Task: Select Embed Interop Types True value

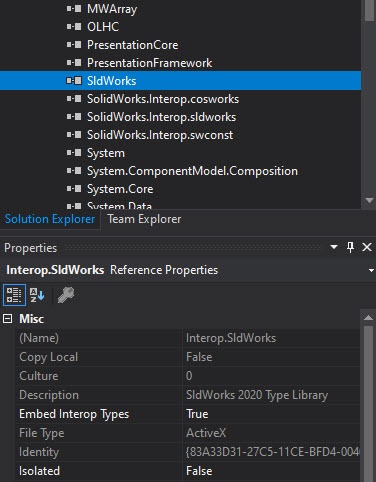Action: (x=271, y=414)
